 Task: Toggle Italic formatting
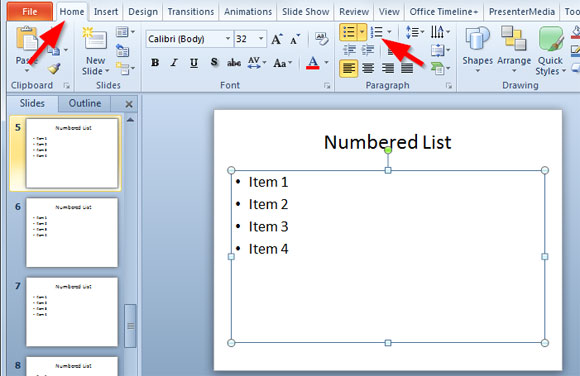click(x=174, y=63)
